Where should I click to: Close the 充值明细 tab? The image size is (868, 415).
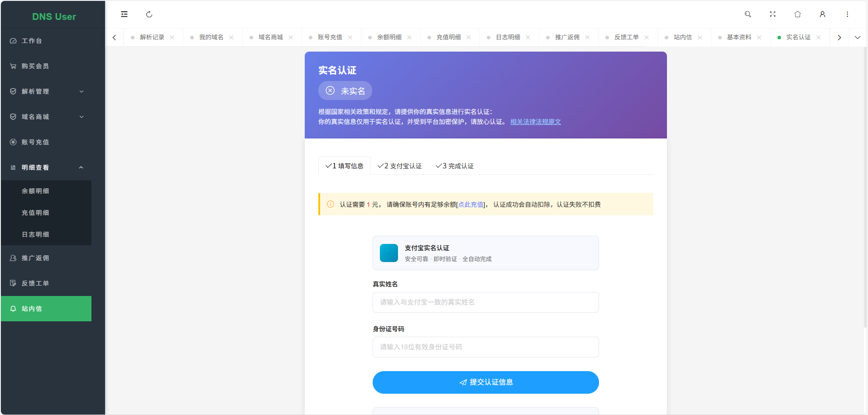[x=469, y=37]
